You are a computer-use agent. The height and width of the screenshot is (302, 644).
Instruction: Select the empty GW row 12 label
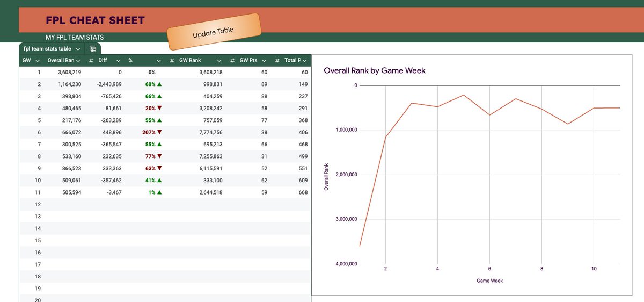pyautogui.click(x=38, y=204)
